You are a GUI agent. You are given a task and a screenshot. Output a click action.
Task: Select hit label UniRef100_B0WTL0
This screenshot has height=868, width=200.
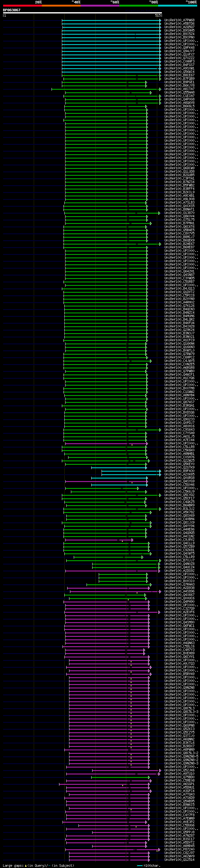[179, 350]
